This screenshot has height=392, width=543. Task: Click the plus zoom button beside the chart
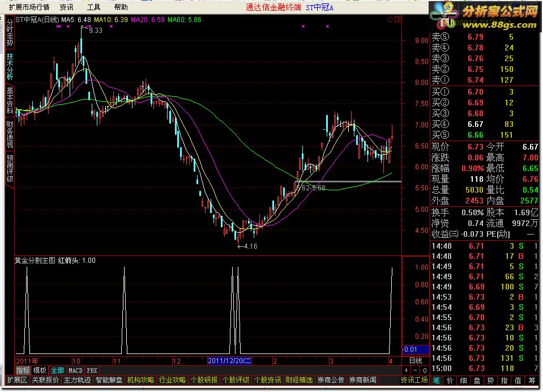click(x=407, y=370)
